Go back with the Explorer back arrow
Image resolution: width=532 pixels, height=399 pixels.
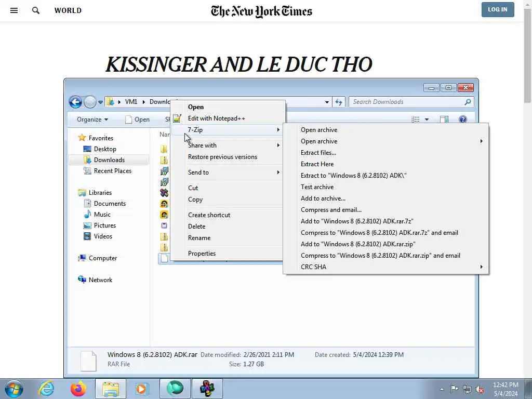coord(75,102)
